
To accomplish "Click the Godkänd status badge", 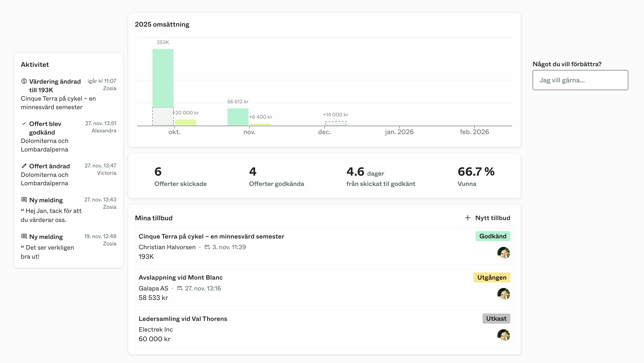I will pyautogui.click(x=493, y=236).
